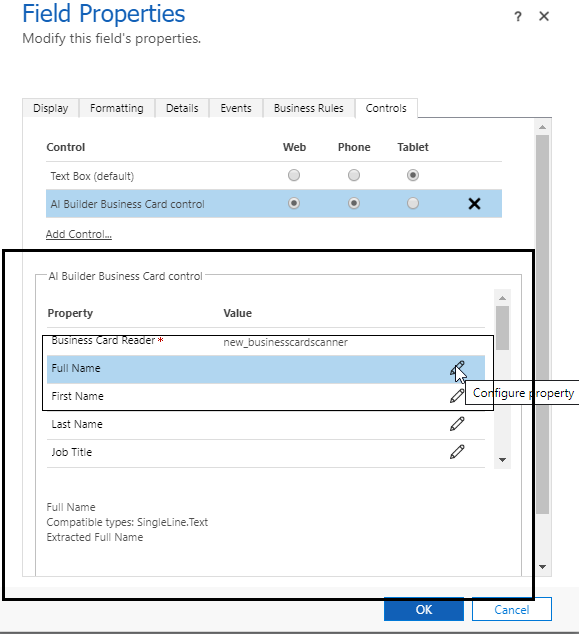Screen dimensions: 580x635
Task: Open the help question mark icon
Action: (x=518, y=17)
